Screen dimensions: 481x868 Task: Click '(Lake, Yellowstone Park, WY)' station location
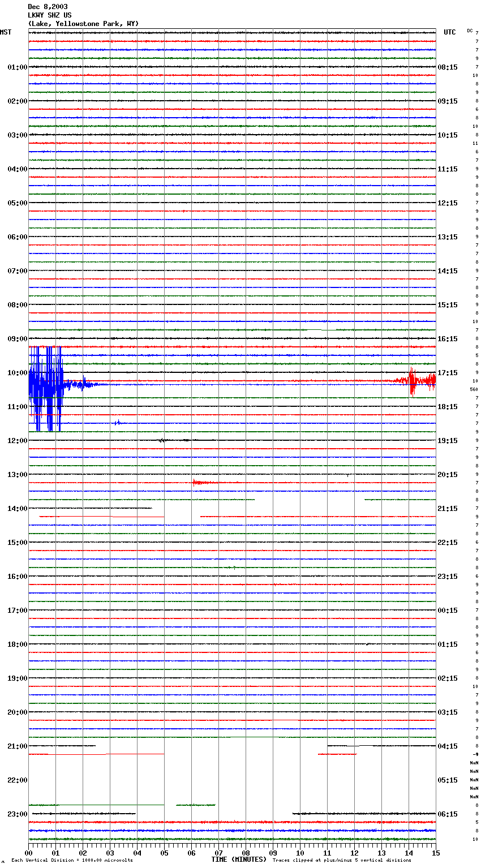tap(83, 24)
